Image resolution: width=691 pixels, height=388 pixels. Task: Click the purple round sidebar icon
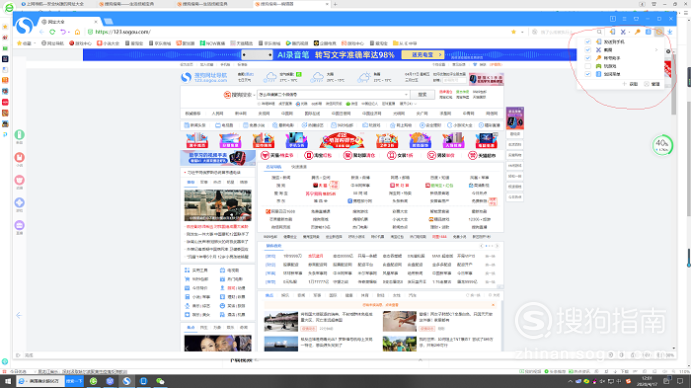(19, 225)
